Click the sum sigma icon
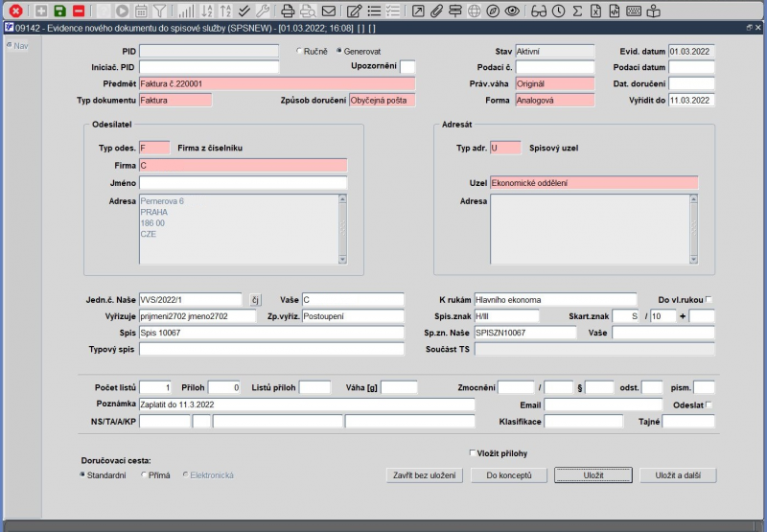Image resolution: width=767 pixels, height=532 pixels. click(x=578, y=11)
